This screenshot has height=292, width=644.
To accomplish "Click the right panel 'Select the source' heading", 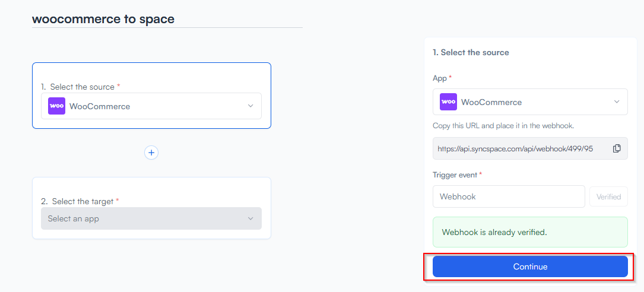I will (471, 52).
